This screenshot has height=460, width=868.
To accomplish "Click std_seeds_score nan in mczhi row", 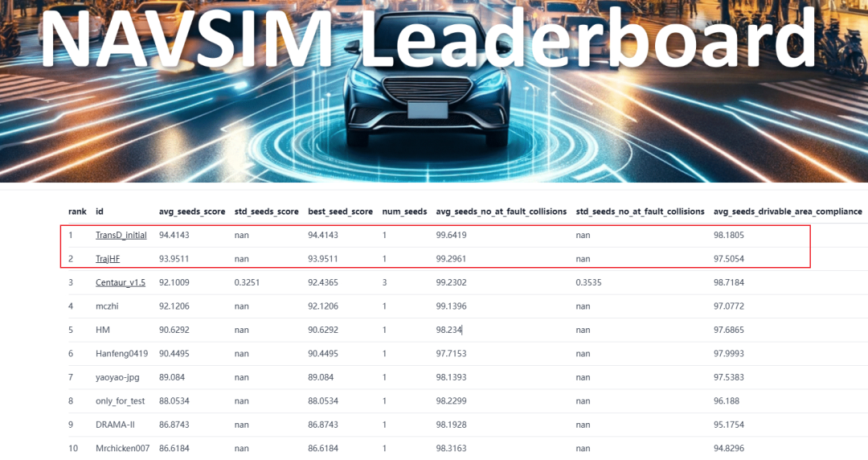I will pos(241,306).
